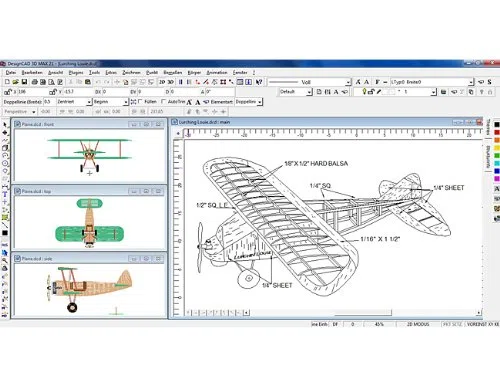Select the red color swatch in right palette
The height and width of the screenshot is (385, 500).
point(497,132)
